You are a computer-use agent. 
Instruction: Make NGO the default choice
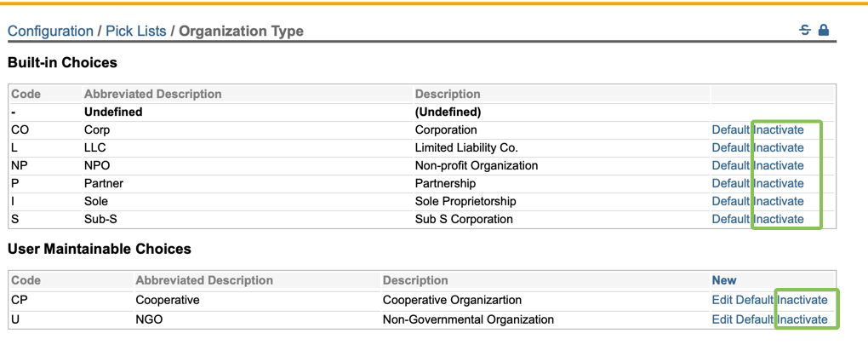coord(754,319)
